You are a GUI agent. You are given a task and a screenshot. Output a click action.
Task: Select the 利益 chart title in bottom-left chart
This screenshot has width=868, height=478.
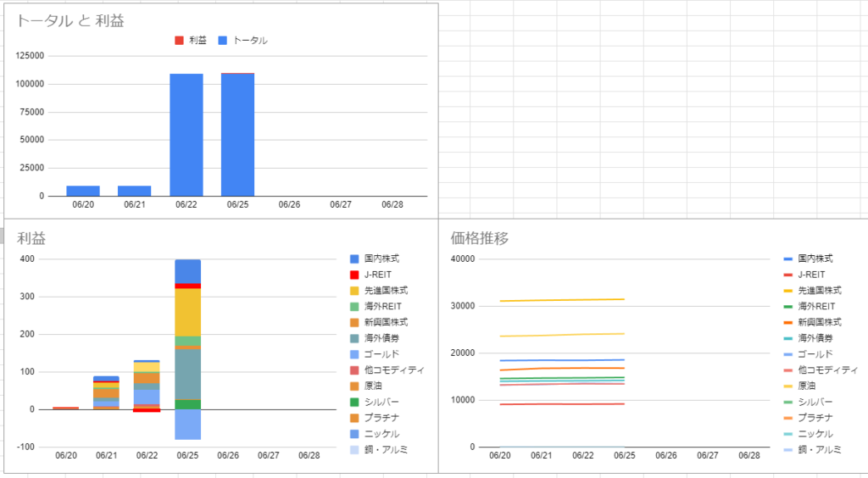pos(31,238)
